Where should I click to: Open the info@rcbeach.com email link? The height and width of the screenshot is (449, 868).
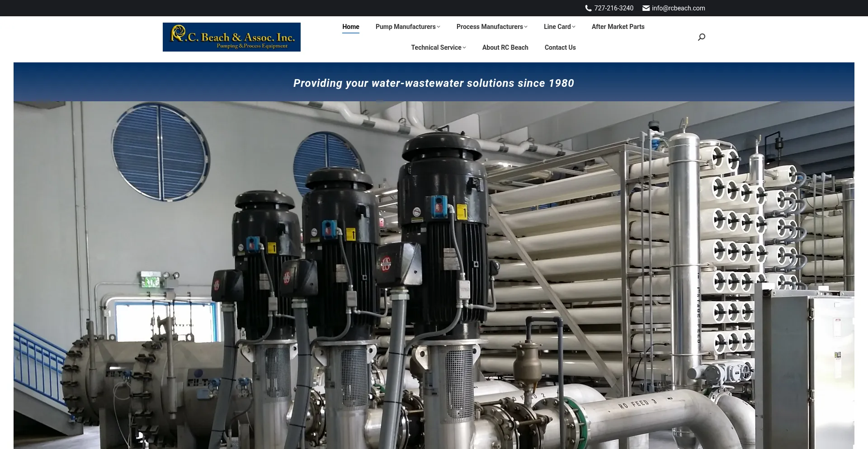click(x=678, y=8)
